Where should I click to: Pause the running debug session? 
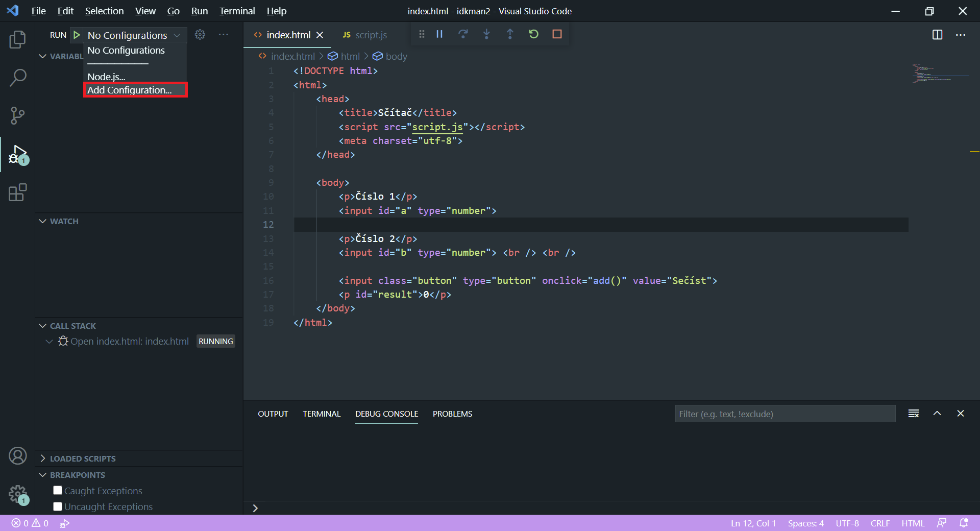439,34
